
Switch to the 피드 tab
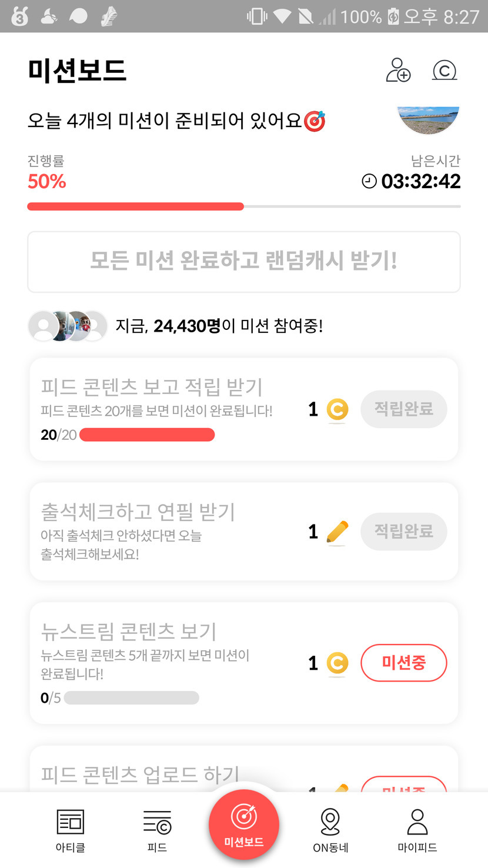click(x=157, y=829)
